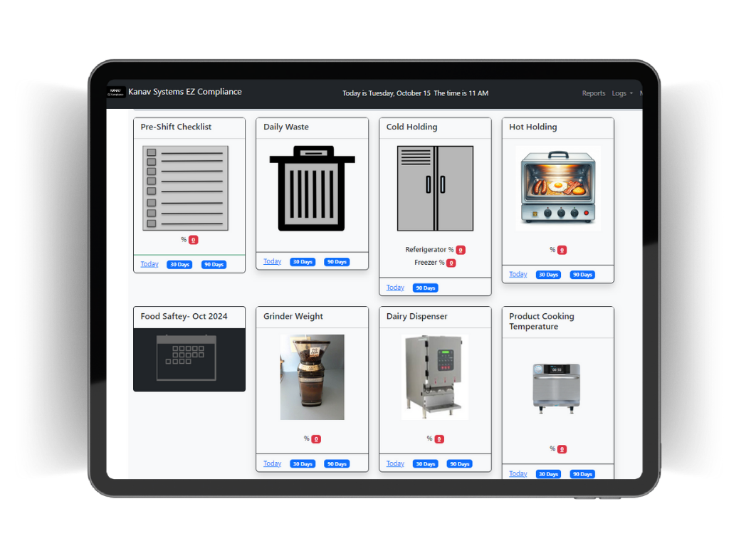
Task: Click Today under Cold Holding
Action: click(x=395, y=287)
